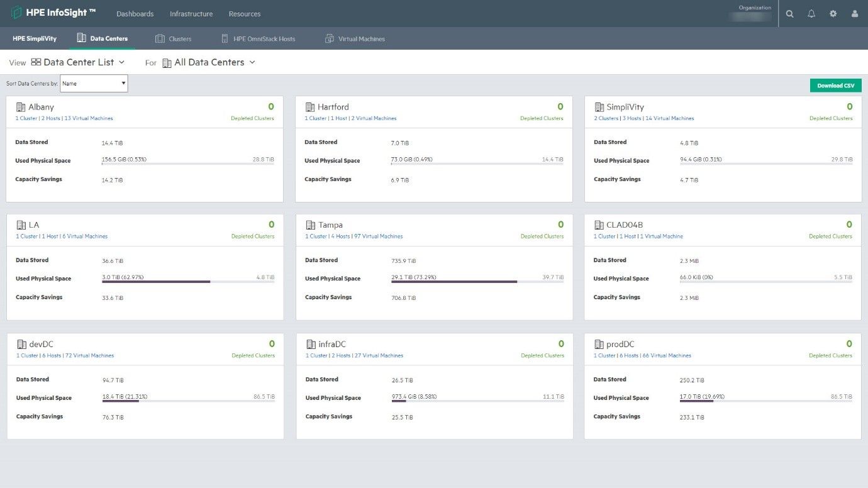Switch to the Virtual Machines tab
868x488 pixels.
click(355, 38)
